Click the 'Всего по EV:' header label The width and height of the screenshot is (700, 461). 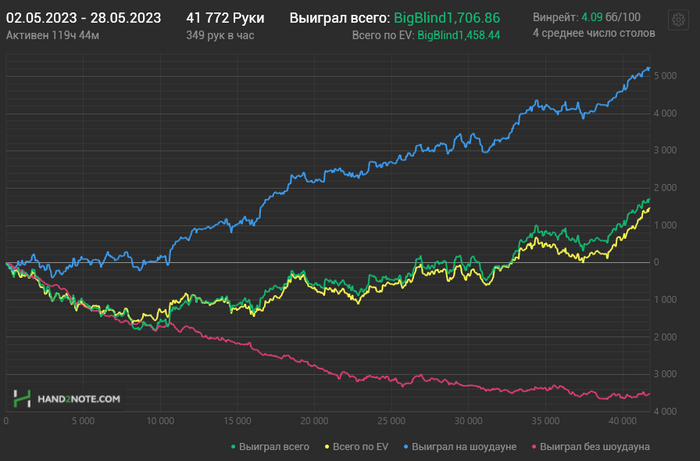[x=383, y=35]
